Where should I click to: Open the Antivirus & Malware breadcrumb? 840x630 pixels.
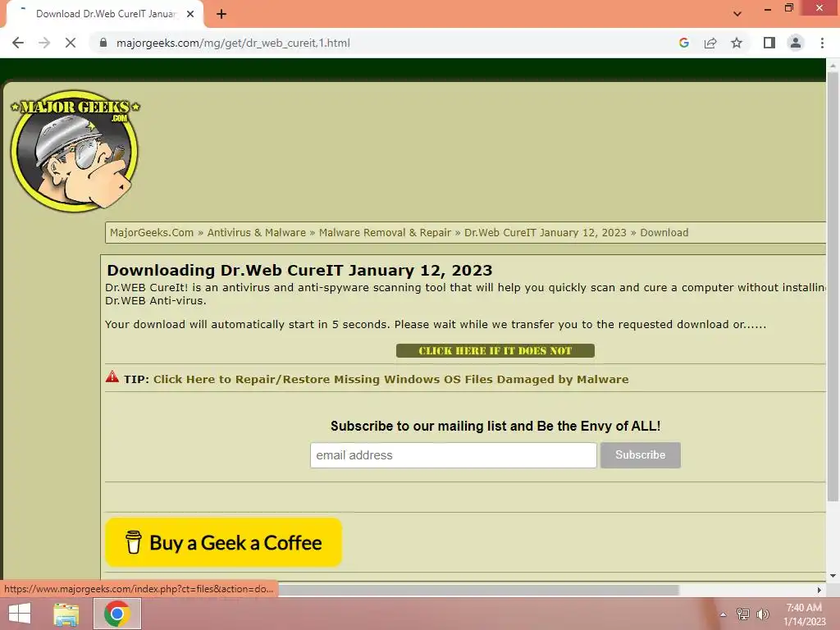pos(256,232)
